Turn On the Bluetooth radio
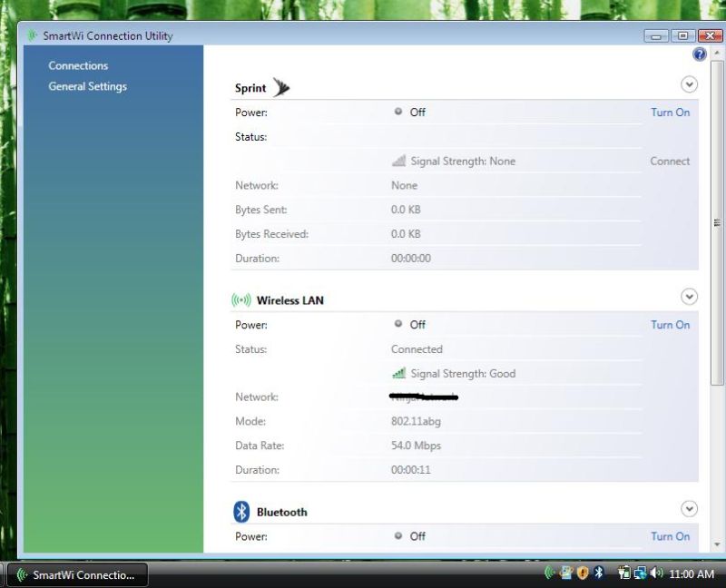 [x=670, y=536]
